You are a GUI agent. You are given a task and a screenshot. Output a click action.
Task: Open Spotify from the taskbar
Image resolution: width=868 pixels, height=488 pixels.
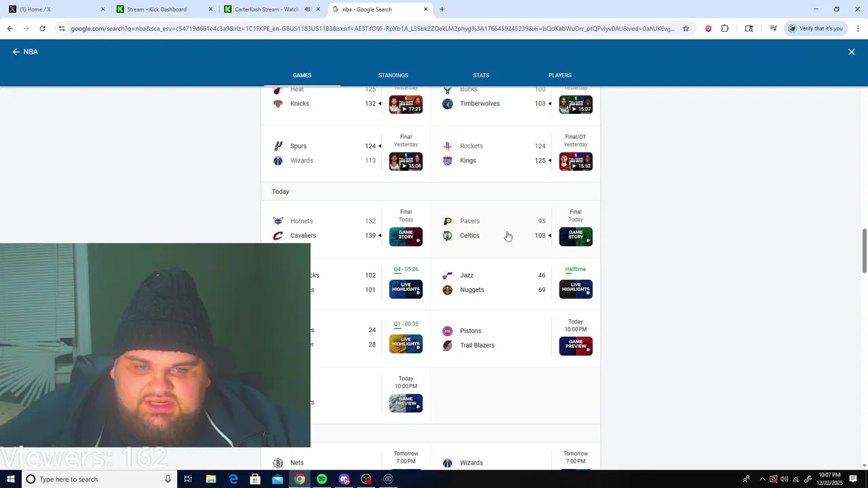[x=322, y=479]
